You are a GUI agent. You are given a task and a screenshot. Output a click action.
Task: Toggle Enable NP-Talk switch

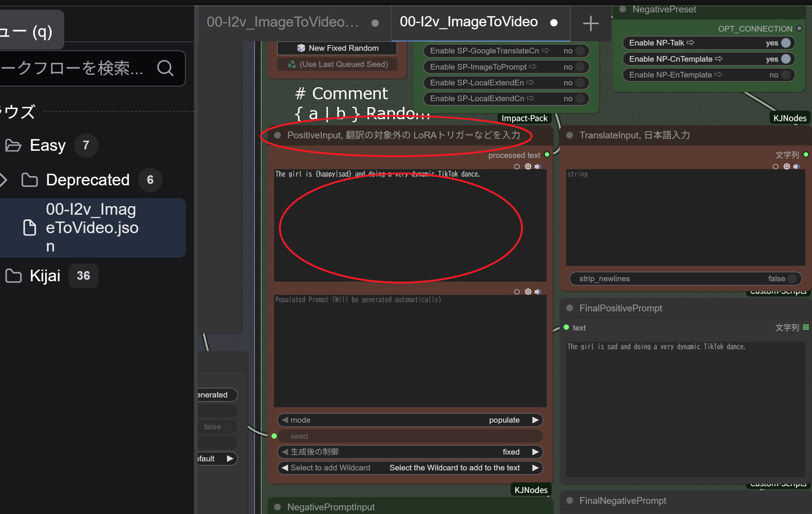[786, 43]
